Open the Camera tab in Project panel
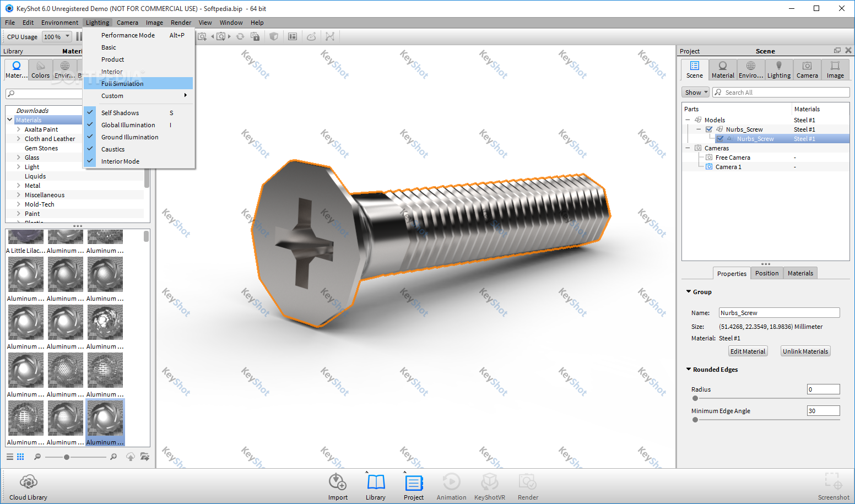The height and width of the screenshot is (504, 855). click(807, 70)
